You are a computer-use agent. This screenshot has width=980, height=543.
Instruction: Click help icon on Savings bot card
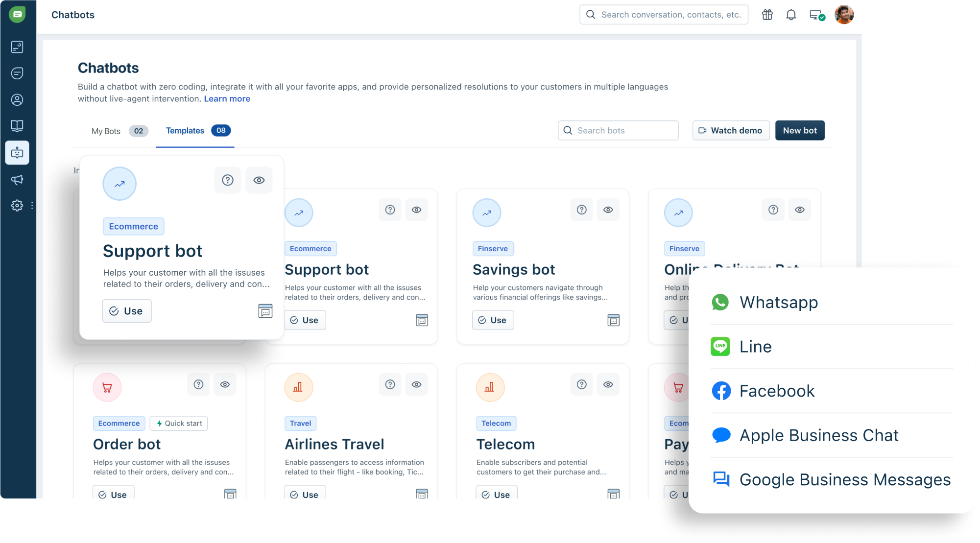pos(581,210)
